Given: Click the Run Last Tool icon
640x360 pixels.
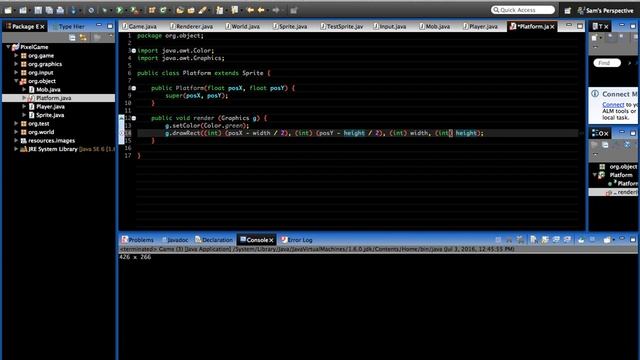Looking at the screenshot, I should (134, 11).
